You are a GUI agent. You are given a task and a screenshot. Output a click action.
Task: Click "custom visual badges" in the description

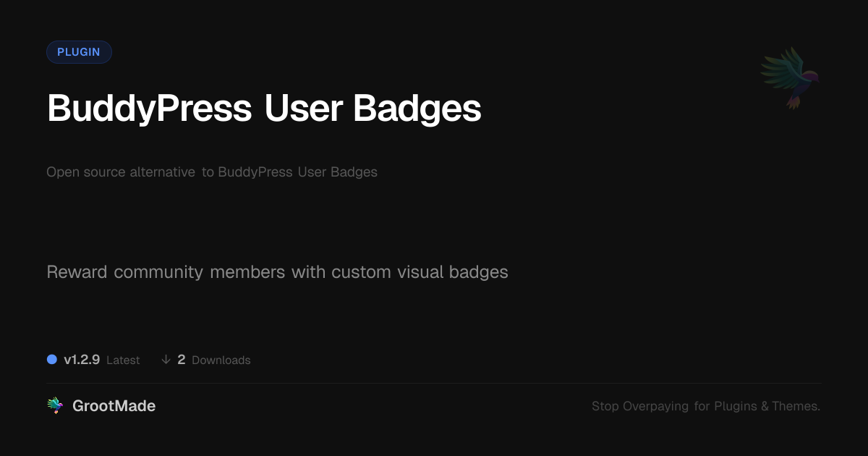coord(420,272)
